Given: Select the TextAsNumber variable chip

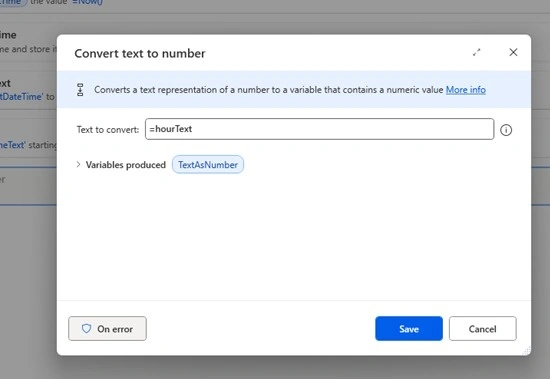Looking at the screenshot, I should click(x=208, y=165).
